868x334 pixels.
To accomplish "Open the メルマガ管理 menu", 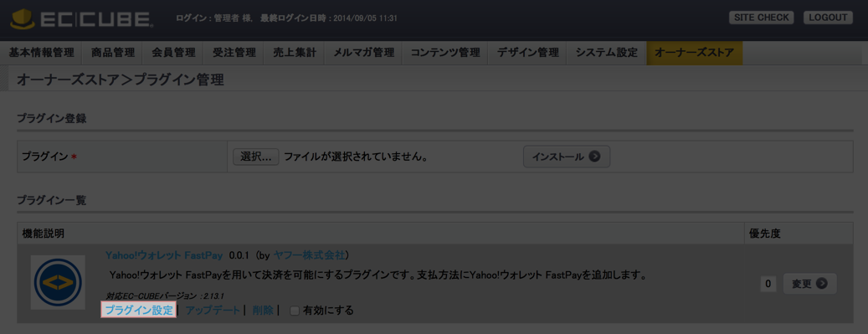I will point(364,54).
